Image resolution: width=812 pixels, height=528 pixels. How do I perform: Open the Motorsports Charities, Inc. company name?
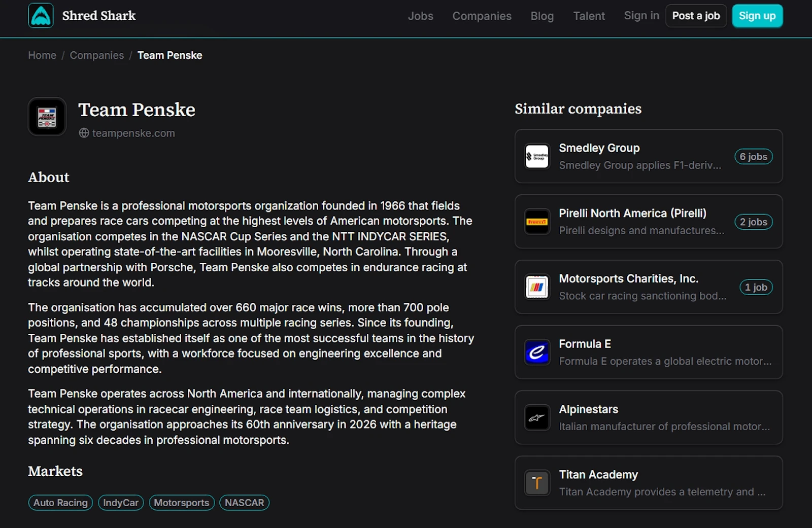point(629,278)
